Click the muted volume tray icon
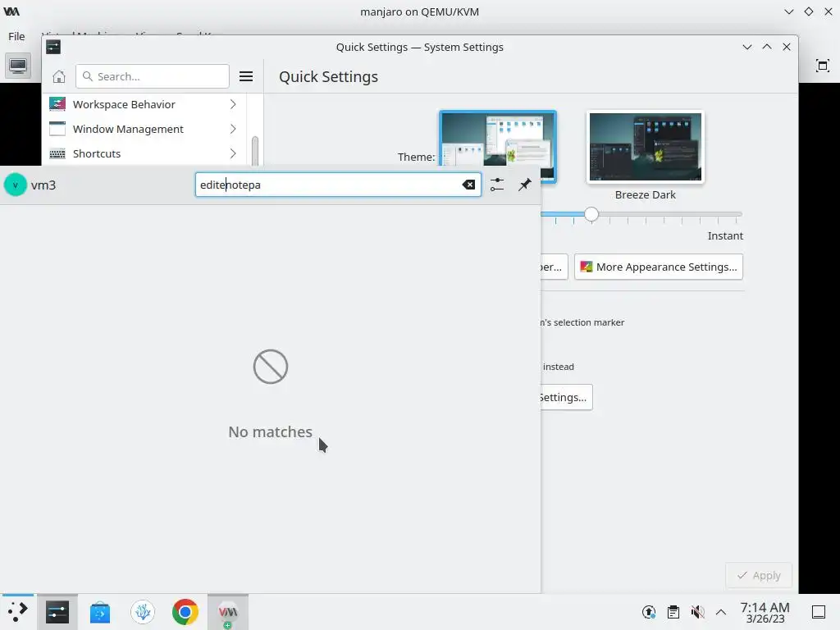This screenshot has width=840, height=630. point(697,612)
